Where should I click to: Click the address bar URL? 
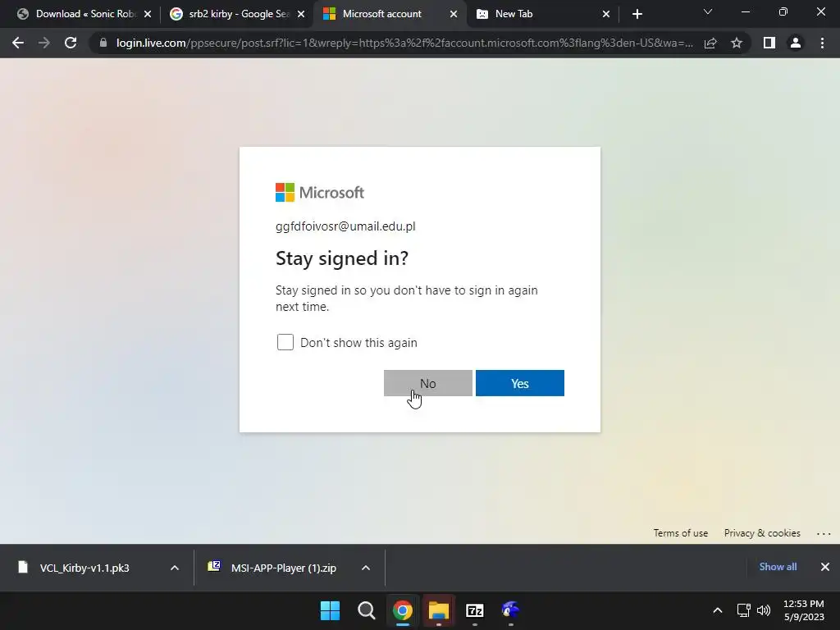point(404,43)
